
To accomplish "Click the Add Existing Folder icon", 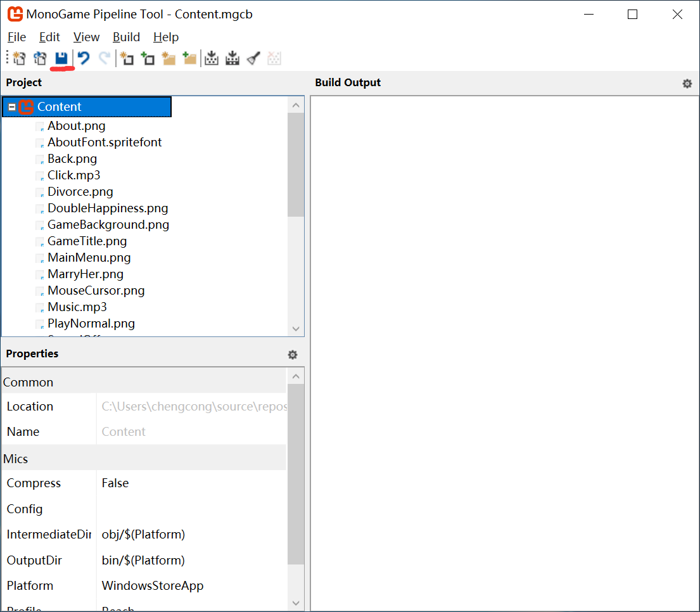I will click(x=189, y=59).
